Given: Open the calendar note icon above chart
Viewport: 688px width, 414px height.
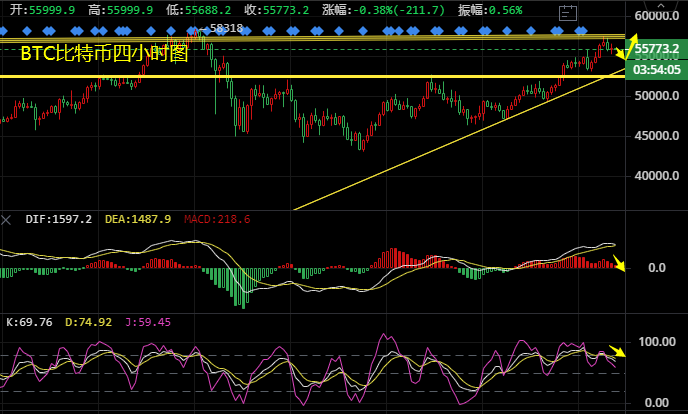Looking at the screenshot, I should click(567, 14).
